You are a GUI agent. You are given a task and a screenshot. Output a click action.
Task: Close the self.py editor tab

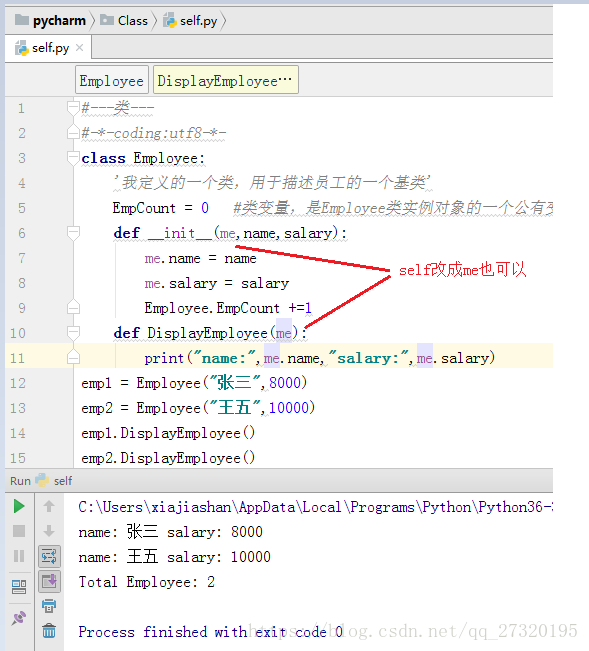tap(79, 48)
